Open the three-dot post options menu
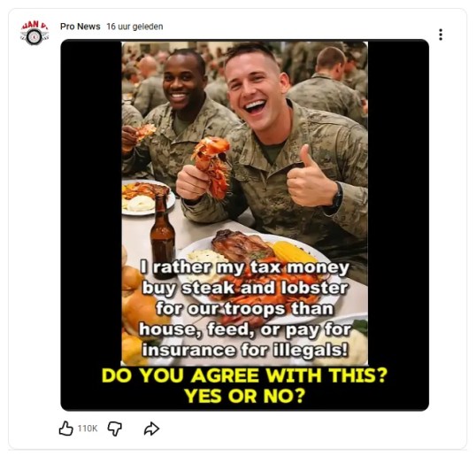Screen dimensions: 476x456 pyautogui.click(x=441, y=35)
